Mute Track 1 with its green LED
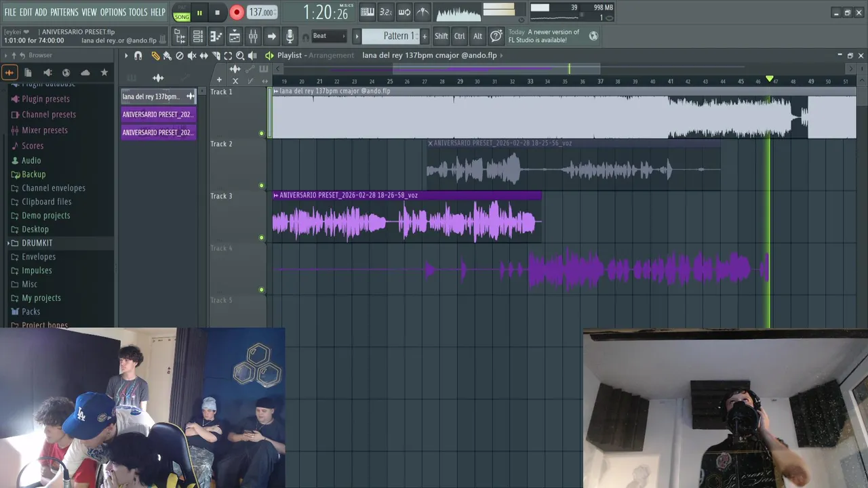This screenshot has height=488, width=868. point(262,134)
